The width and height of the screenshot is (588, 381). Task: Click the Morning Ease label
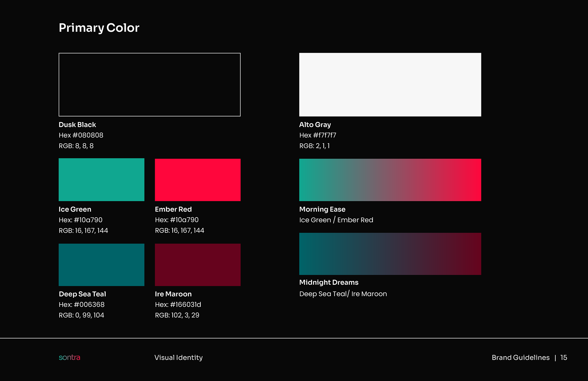point(322,209)
